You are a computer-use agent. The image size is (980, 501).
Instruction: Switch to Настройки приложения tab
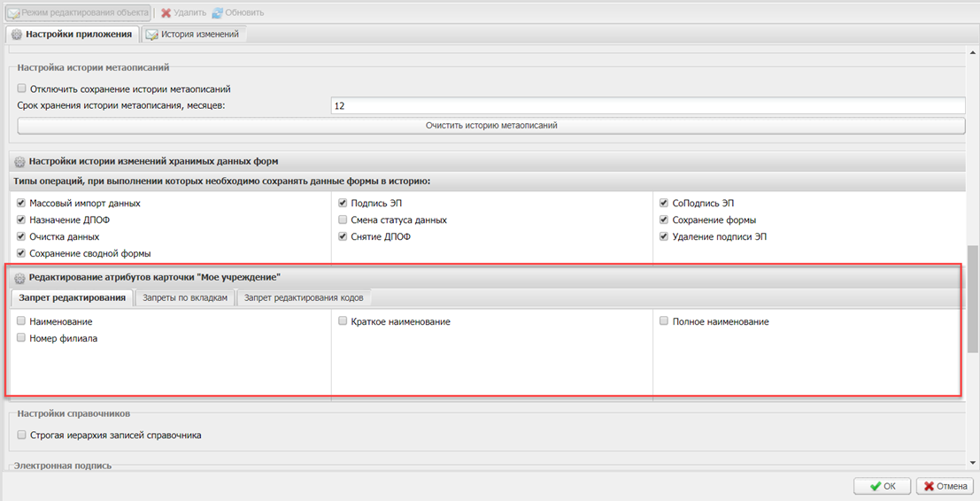pos(72,35)
